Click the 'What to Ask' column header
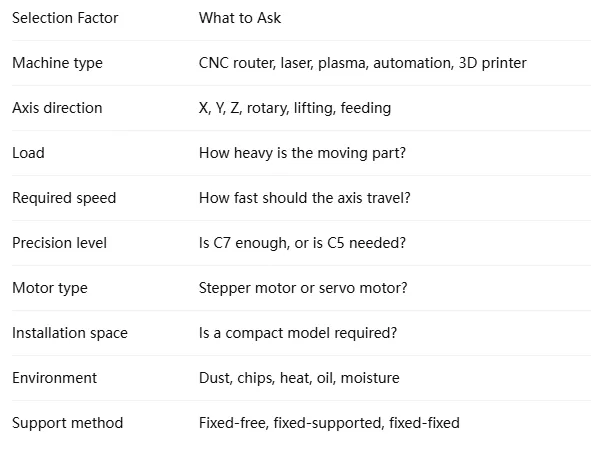 pos(240,18)
